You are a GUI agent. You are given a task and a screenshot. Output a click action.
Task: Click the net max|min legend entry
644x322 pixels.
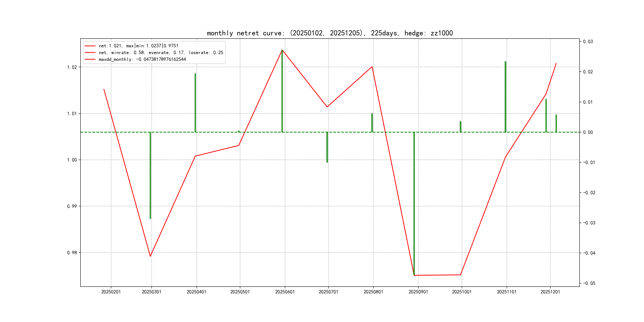point(138,46)
